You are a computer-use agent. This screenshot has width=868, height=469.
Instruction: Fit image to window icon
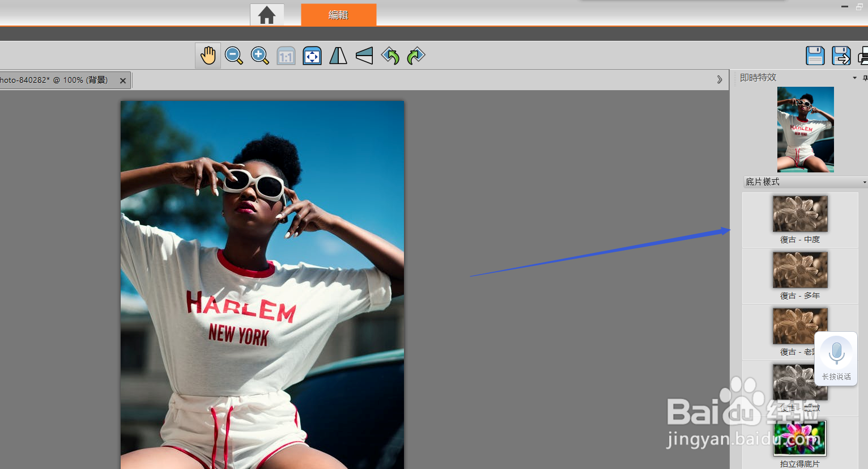pyautogui.click(x=312, y=56)
